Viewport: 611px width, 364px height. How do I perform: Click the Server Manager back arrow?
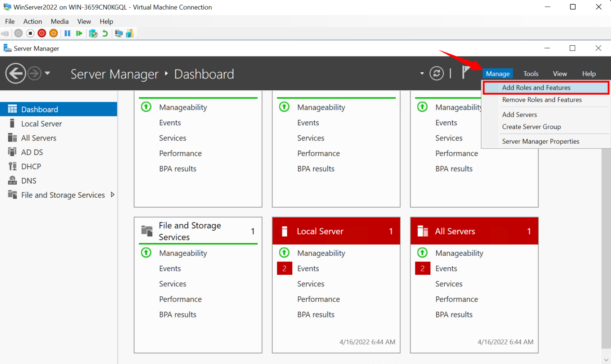point(16,73)
